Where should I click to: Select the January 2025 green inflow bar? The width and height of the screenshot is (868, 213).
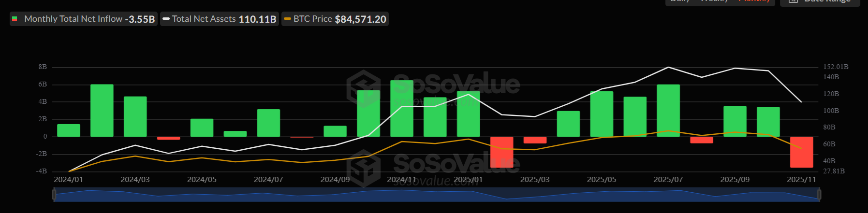pos(469,114)
